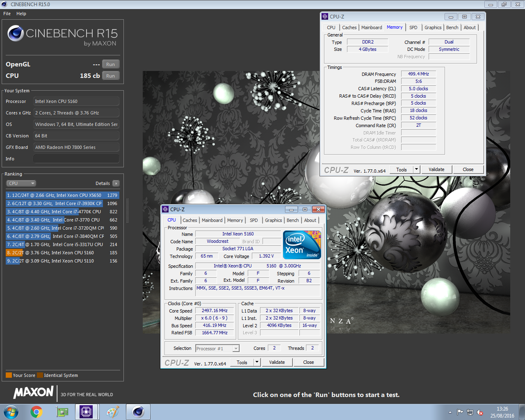The width and height of the screenshot is (525, 420).
Task: Select ranking row Xeon CPU 5110
Action: [x=62, y=261]
